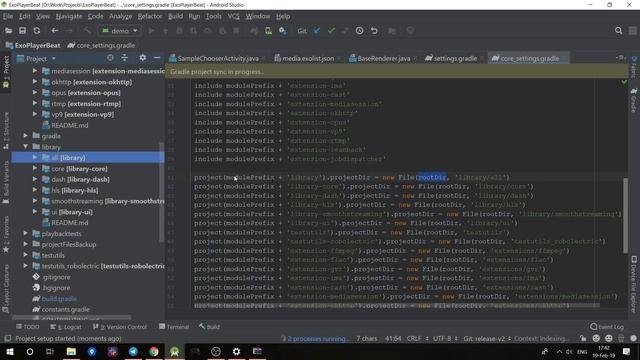Viewport: 640px width, 360px height.
Task: Open the TODO tool window
Action: (28, 327)
